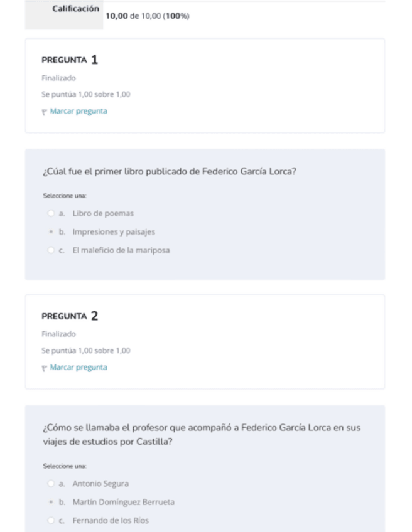Viewport: 412px width, 532px height.
Task: Click the 'Calificación' label
Action: 75,9
